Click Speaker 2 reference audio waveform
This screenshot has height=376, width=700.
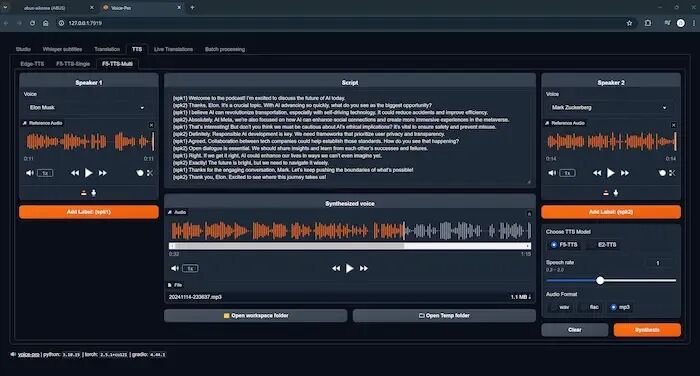(x=611, y=142)
